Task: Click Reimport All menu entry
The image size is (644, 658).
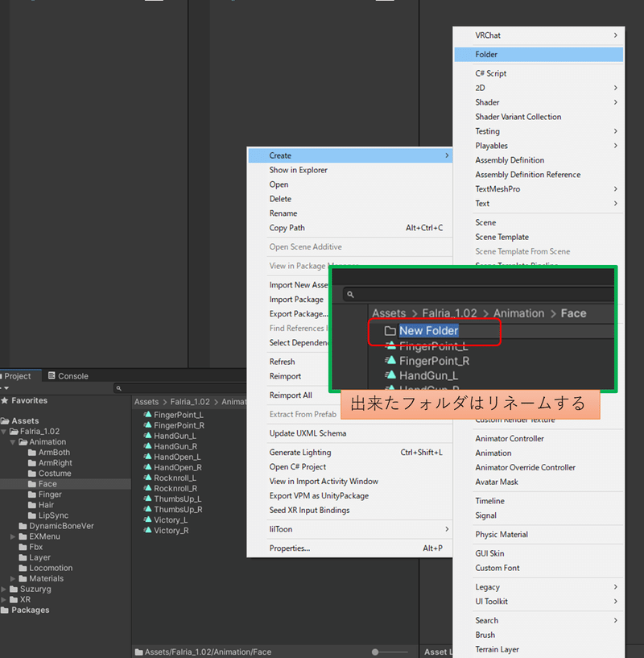Action: [x=291, y=395]
